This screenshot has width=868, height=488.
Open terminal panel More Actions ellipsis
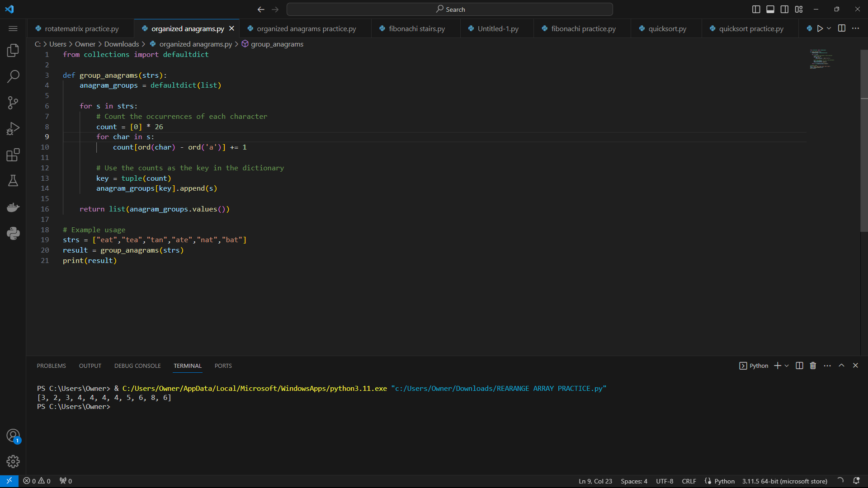click(x=827, y=366)
